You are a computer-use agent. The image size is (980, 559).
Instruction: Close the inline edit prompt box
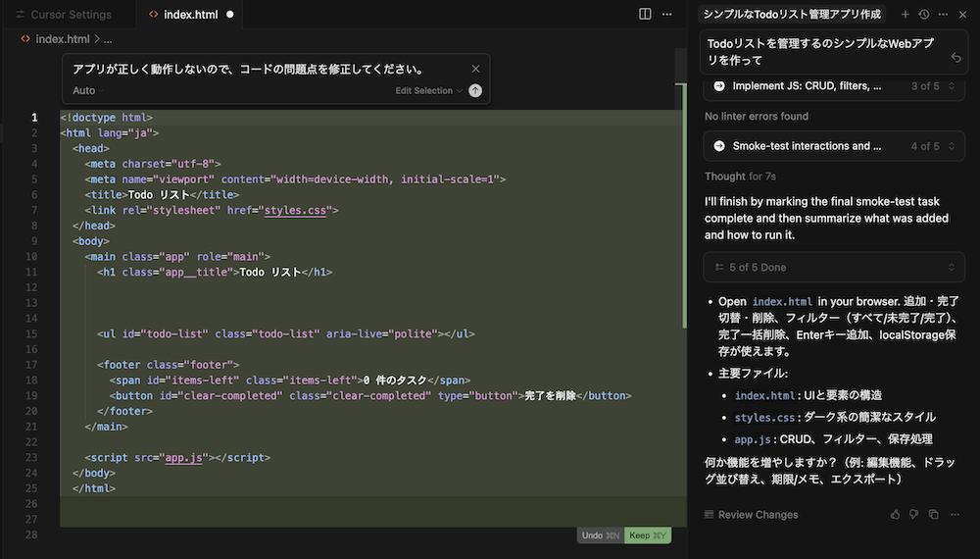tap(475, 69)
